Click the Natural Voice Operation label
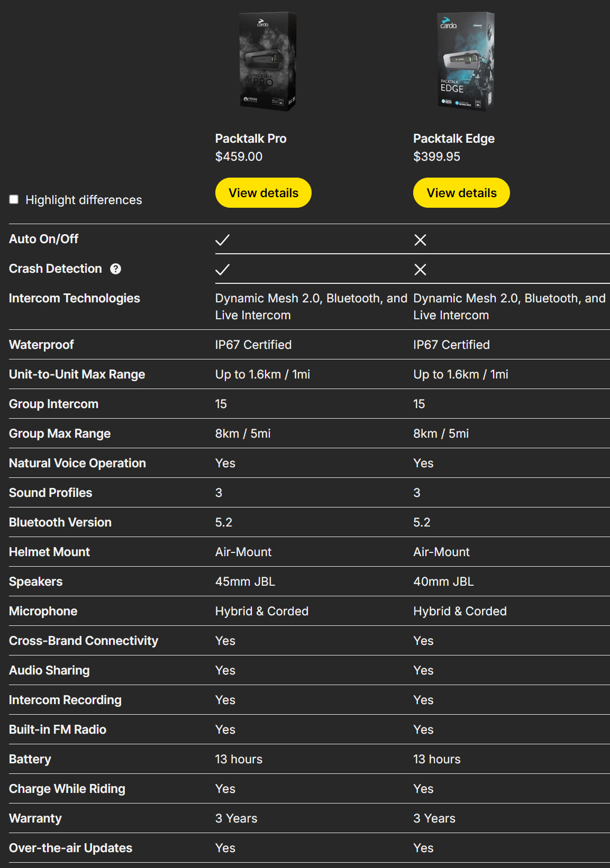 [x=77, y=463]
